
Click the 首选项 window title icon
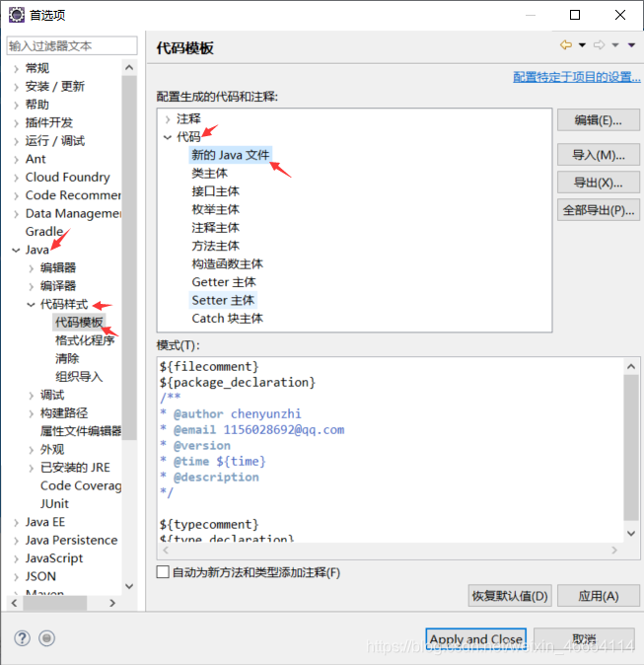(17, 15)
